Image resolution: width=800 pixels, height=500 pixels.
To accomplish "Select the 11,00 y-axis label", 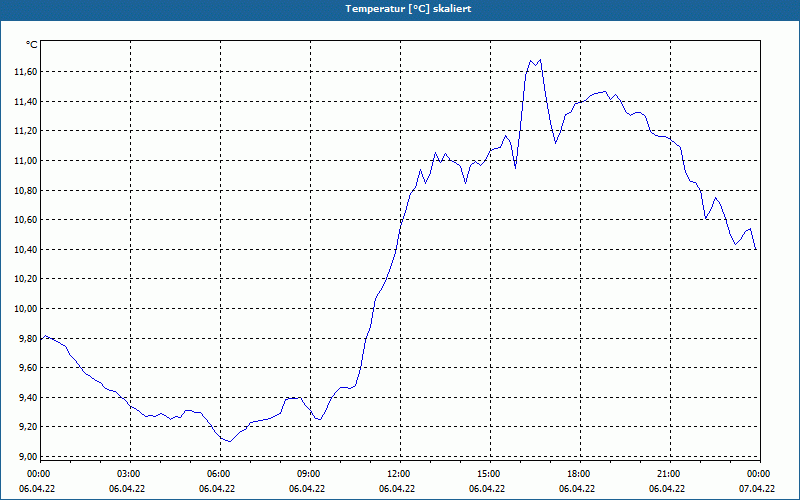I will click(26, 161).
